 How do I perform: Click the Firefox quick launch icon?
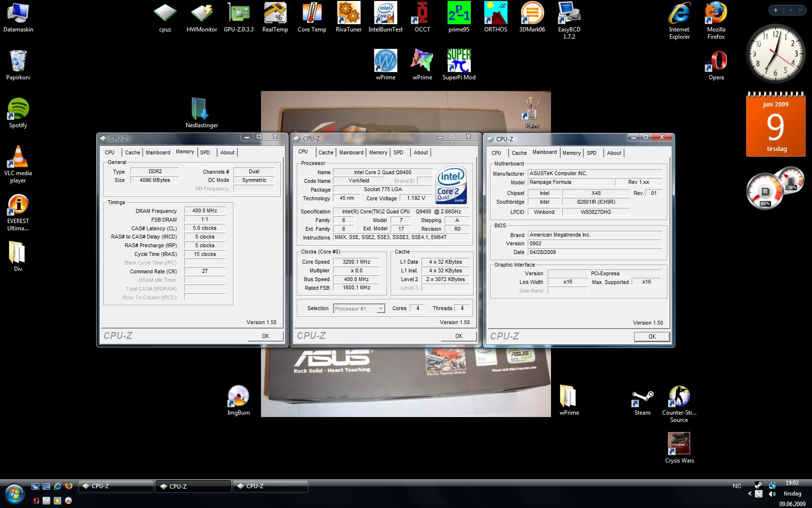[x=68, y=486]
